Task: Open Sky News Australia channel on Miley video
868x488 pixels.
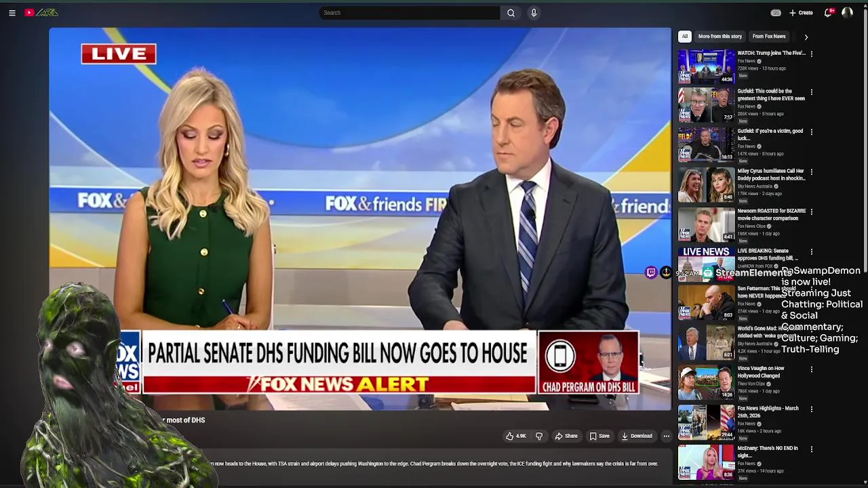Action: point(755,186)
